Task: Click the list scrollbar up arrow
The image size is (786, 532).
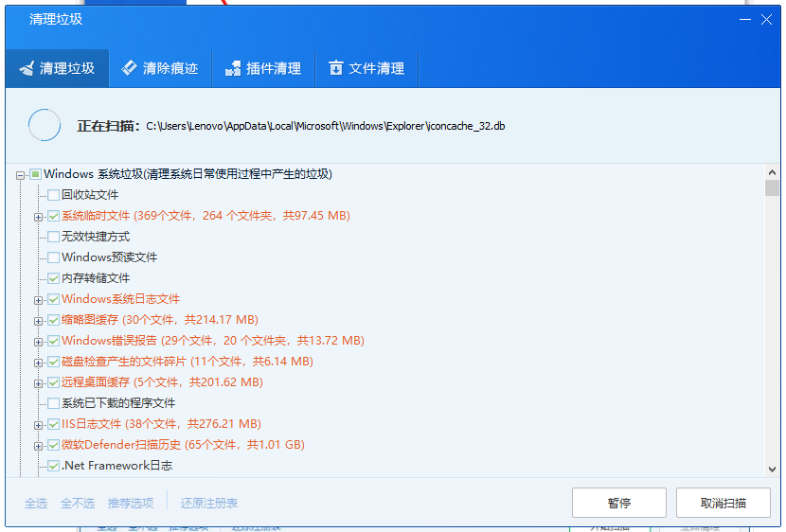Action: (x=772, y=172)
